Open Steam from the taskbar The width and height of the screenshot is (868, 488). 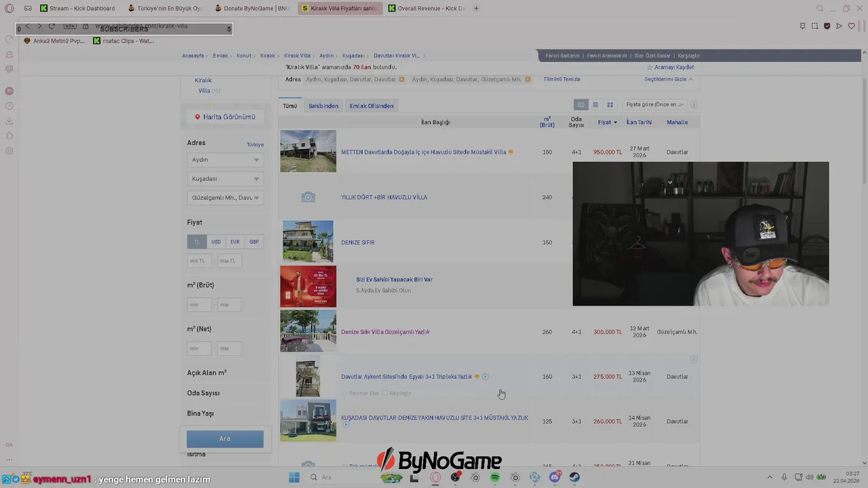click(x=574, y=477)
